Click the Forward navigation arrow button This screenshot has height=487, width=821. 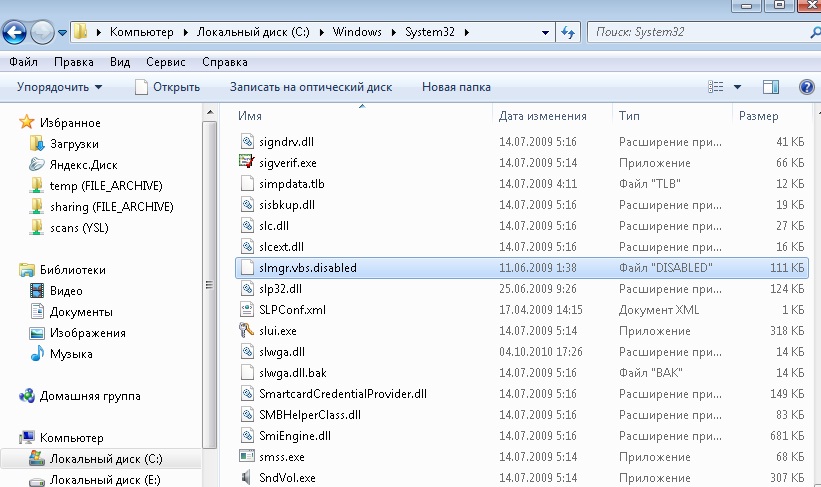click(42, 32)
